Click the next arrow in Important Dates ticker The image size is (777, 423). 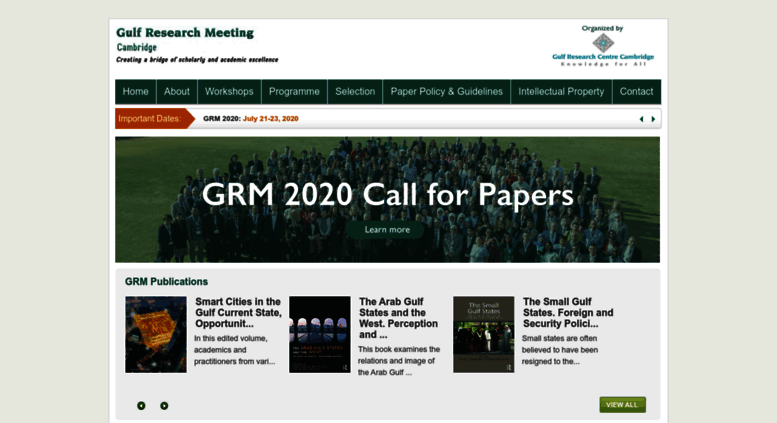tap(653, 119)
